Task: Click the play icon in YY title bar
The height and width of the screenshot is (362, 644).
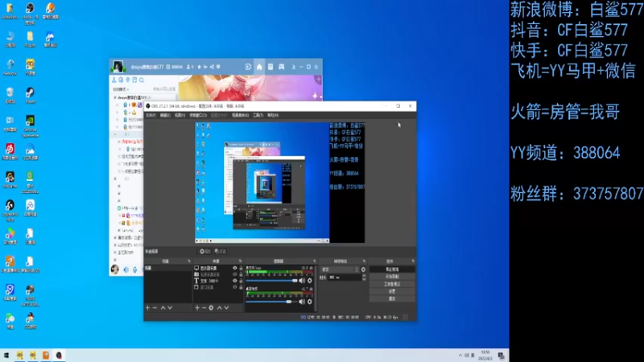Action: [248, 67]
